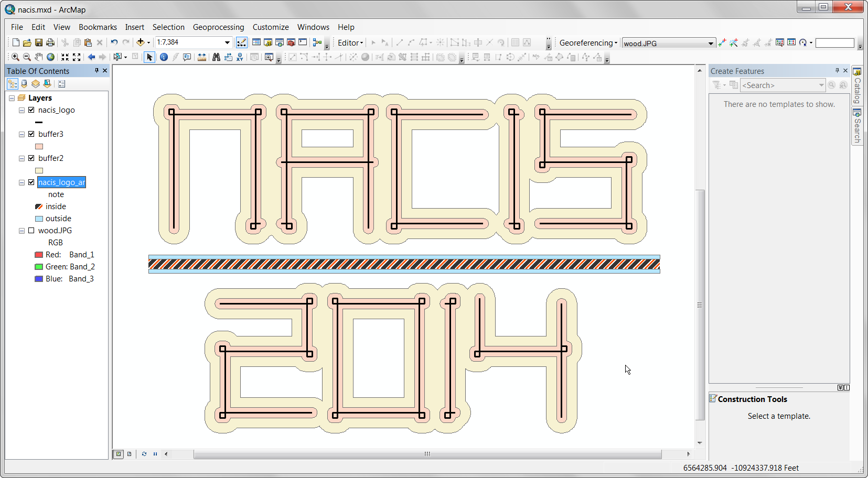Open the template Search dropdown arrow

(x=821, y=85)
